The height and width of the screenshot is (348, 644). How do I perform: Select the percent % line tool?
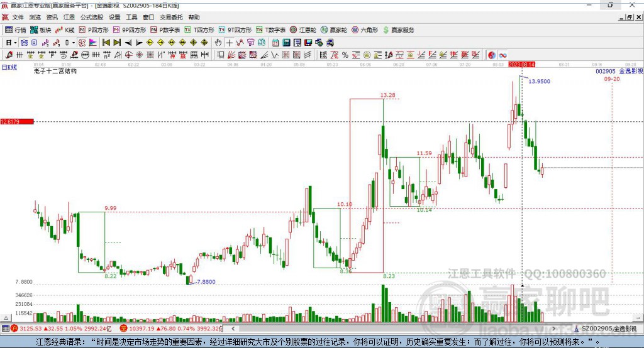click(345, 55)
